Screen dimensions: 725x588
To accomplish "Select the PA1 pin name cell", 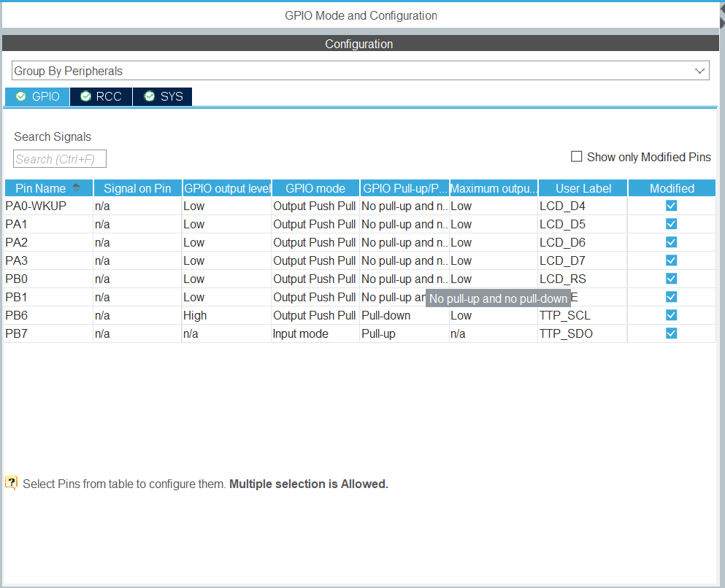I will tap(48, 224).
